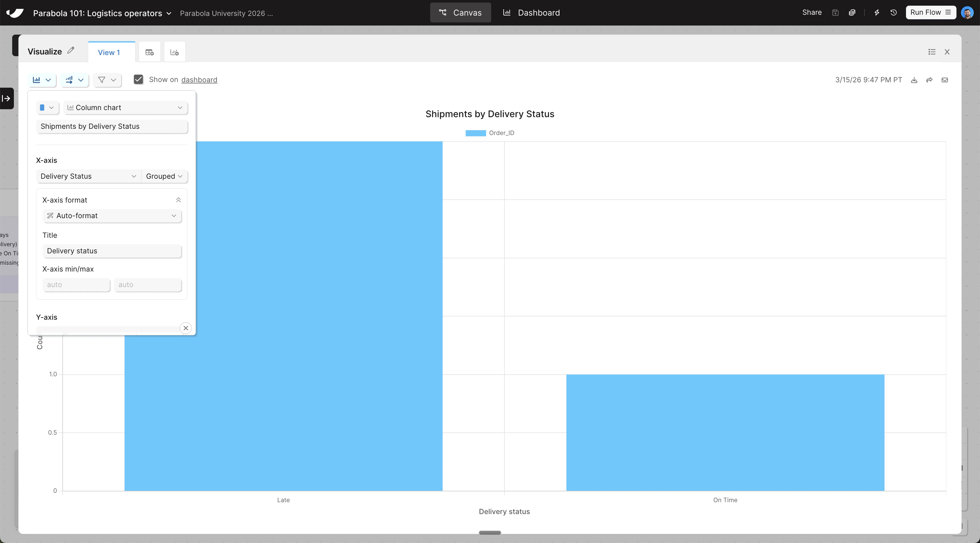The height and width of the screenshot is (543, 980).
Task: Open the Column chart type dropdown
Action: [x=126, y=108]
